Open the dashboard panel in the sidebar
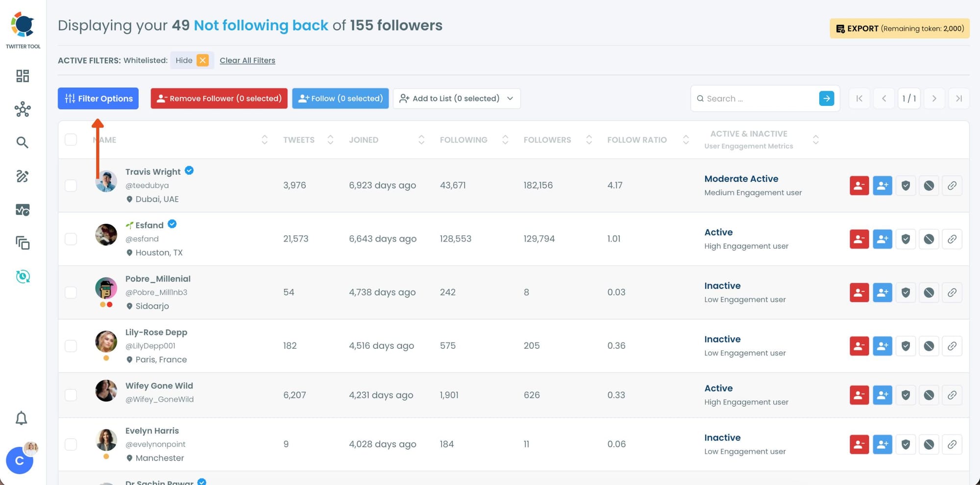Viewport: 980px width, 485px height. click(x=22, y=76)
